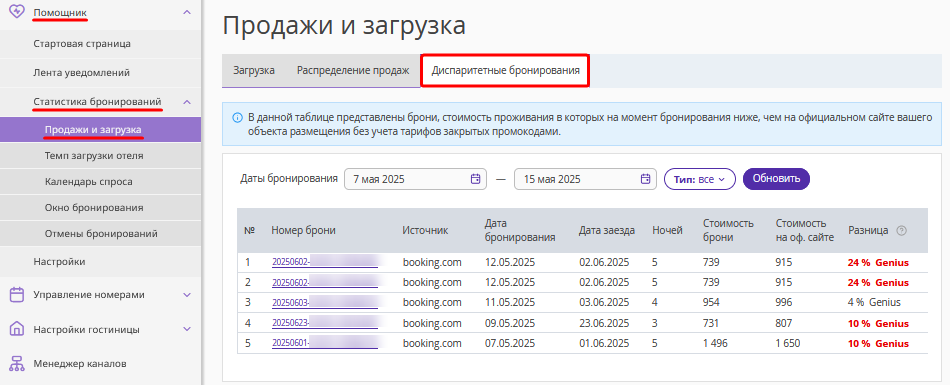Click the calendar icon for Управление номерами
950x385 pixels.
coord(17,295)
